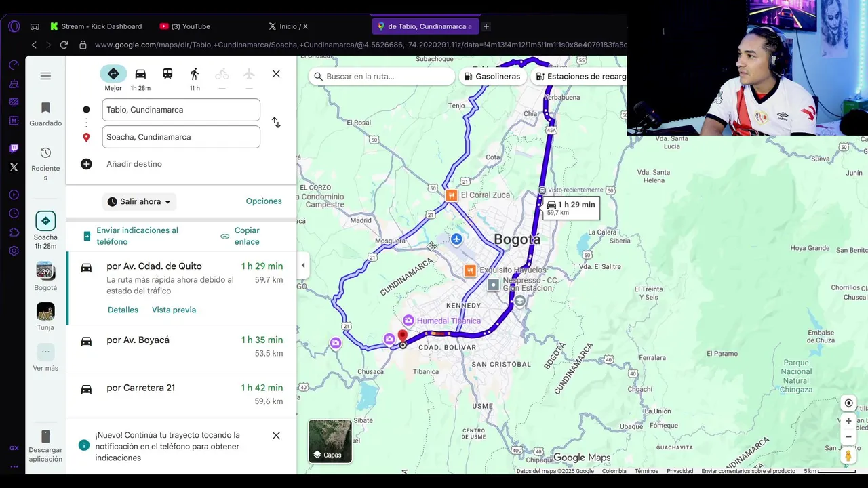Close the directions panel
This screenshot has width=868, height=488.
pos(276,74)
